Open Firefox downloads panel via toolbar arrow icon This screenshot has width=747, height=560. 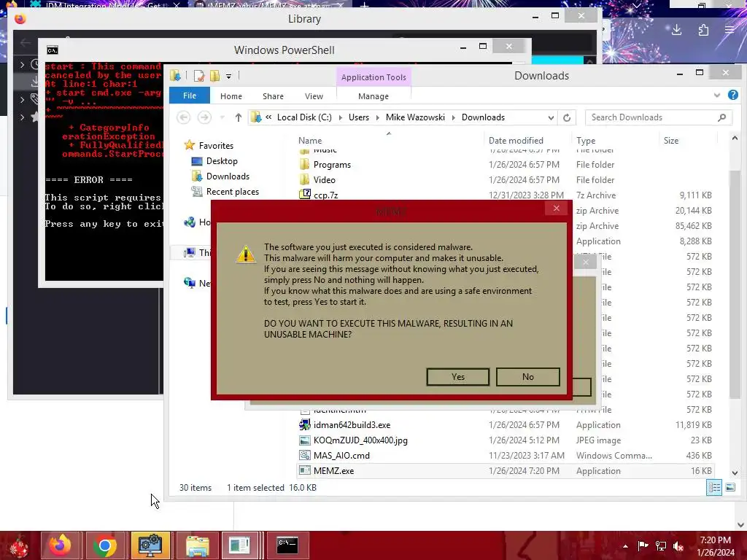[676, 30]
